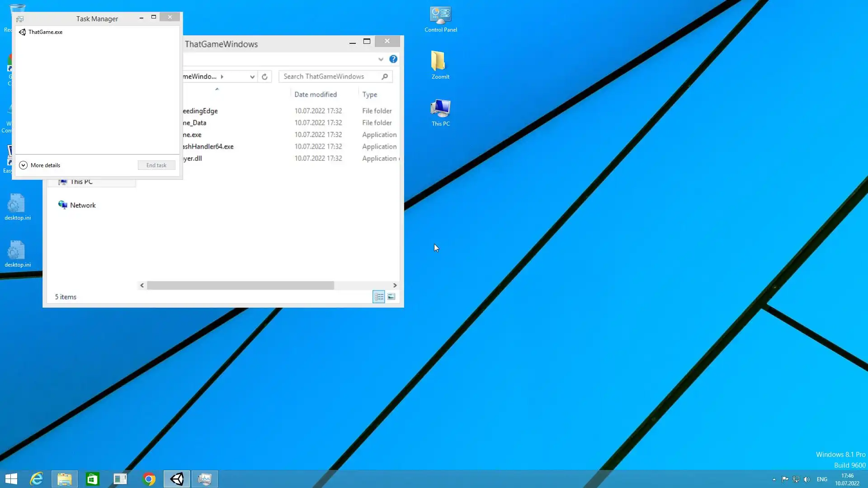Image resolution: width=868 pixels, height=488 pixels.
Task: Open the ZoomIt folder on desktop
Action: pyautogui.click(x=439, y=65)
